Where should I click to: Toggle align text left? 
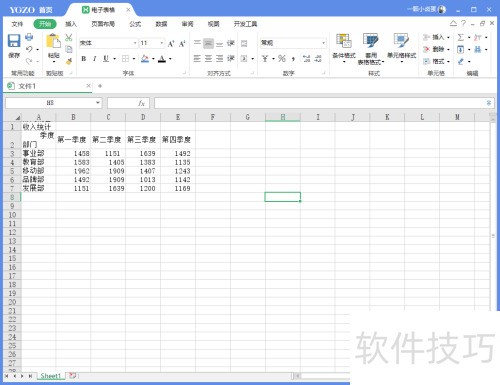197,59
